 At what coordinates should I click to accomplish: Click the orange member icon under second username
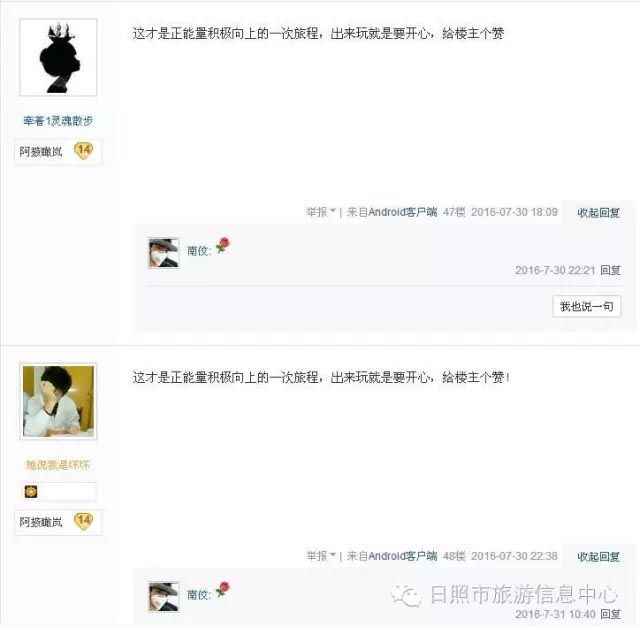31,491
